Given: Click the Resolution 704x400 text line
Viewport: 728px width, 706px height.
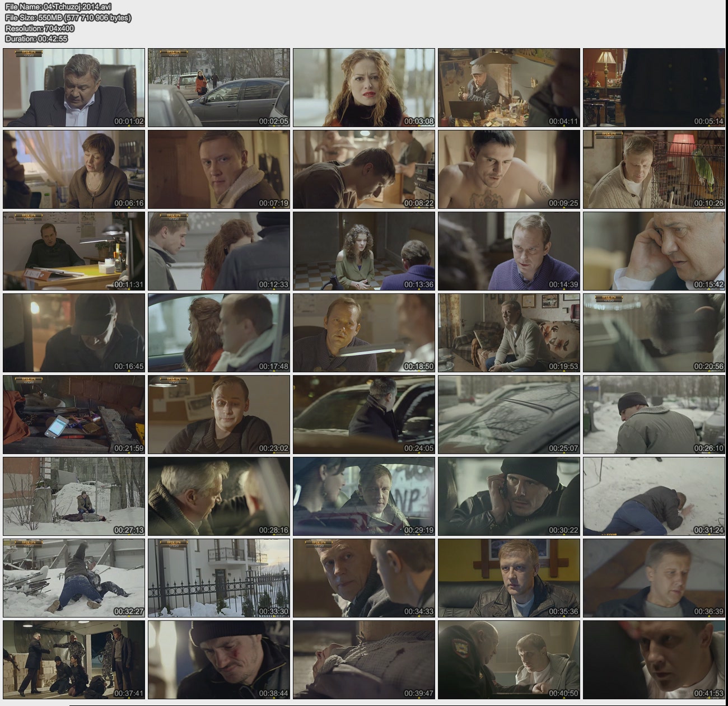Looking at the screenshot, I should coord(40,28).
